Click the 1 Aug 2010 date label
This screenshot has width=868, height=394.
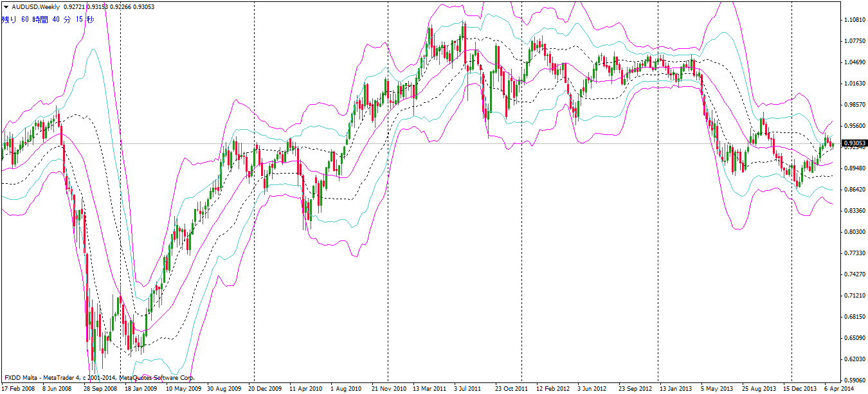(346, 389)
